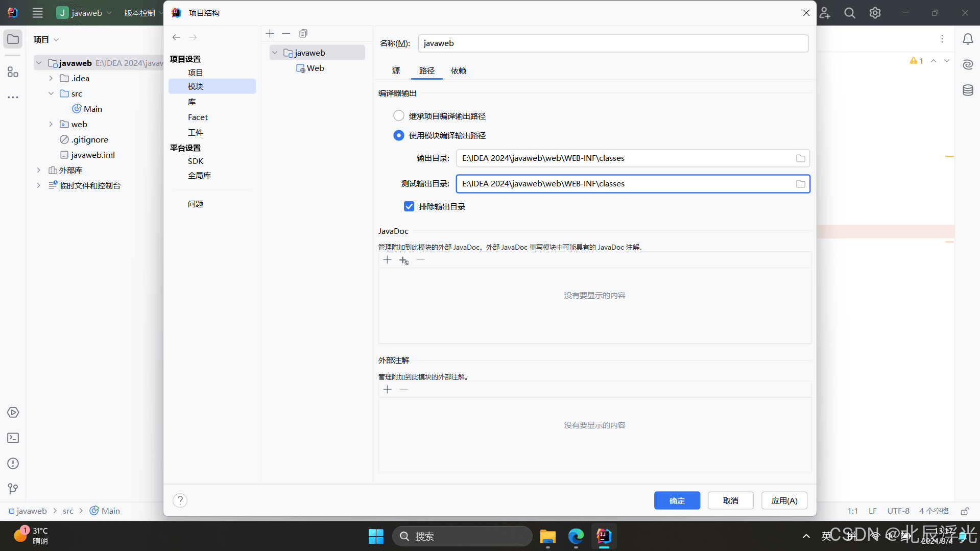Select 继承项目编译输出路径 radio button

point(399,116)
